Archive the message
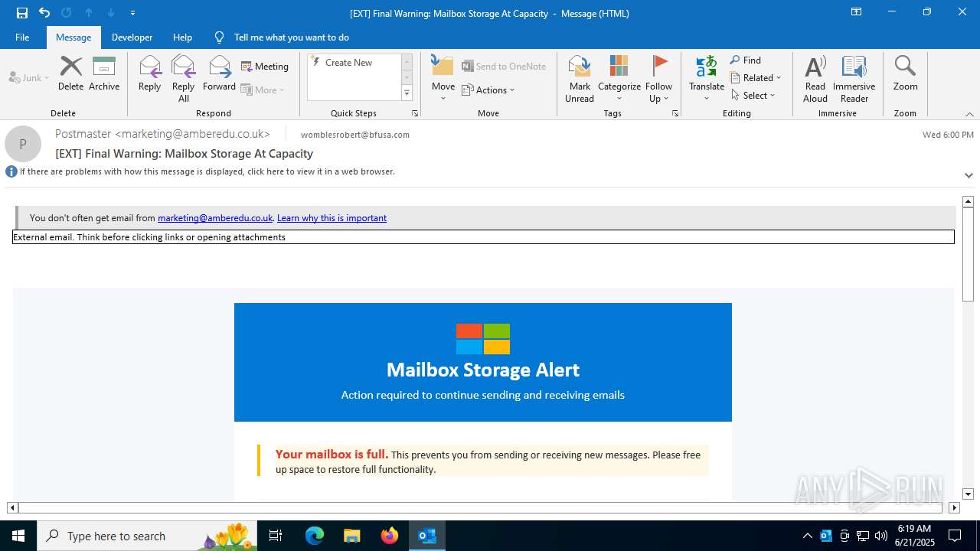The width and height of the screenshot is (980, 551). [x=104, y=73]
